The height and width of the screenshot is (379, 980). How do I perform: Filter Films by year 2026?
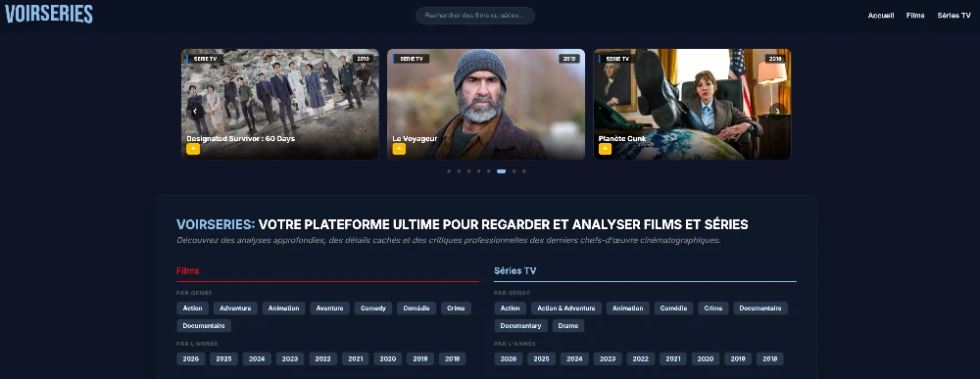pyautogui.click(x=191, y=359)
